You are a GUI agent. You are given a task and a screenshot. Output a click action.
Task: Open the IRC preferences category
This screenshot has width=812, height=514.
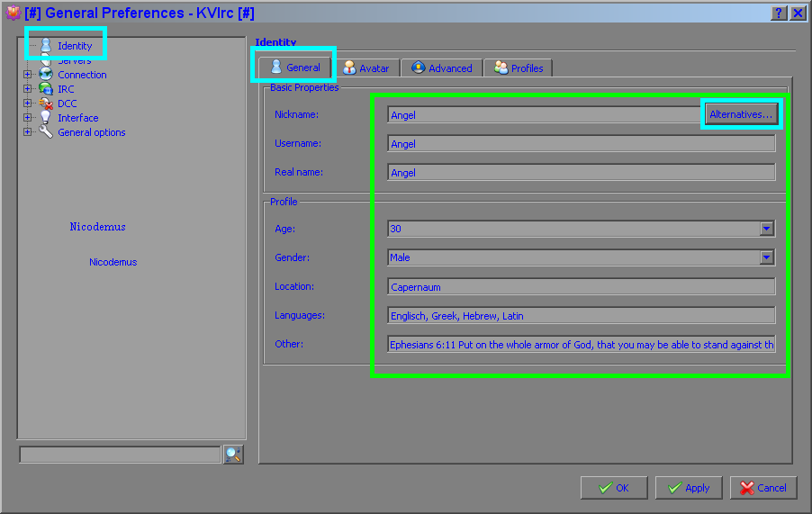click(x=66, y=89)
